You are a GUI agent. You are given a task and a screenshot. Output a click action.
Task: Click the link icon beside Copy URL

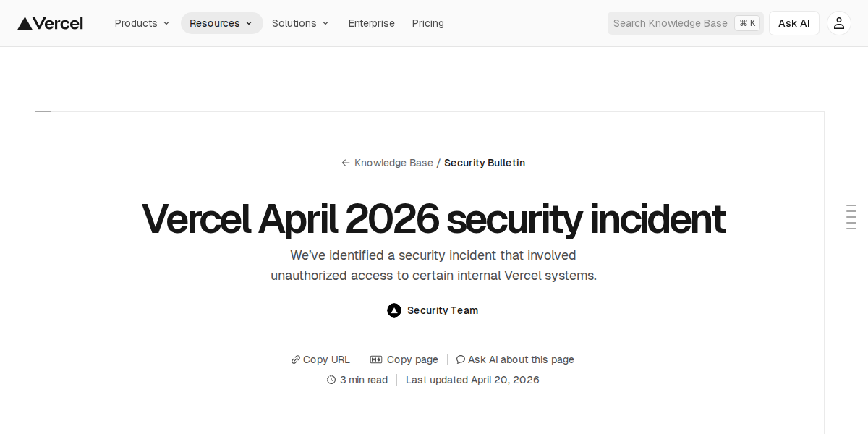[294, 359]
